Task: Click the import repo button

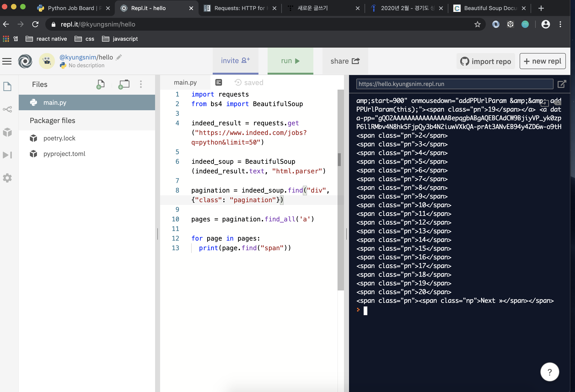Action: (x=485, y=61)
